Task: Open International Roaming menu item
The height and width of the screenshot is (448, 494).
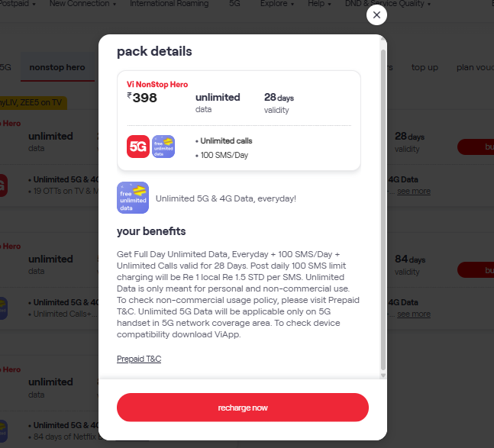Action: 170,4
